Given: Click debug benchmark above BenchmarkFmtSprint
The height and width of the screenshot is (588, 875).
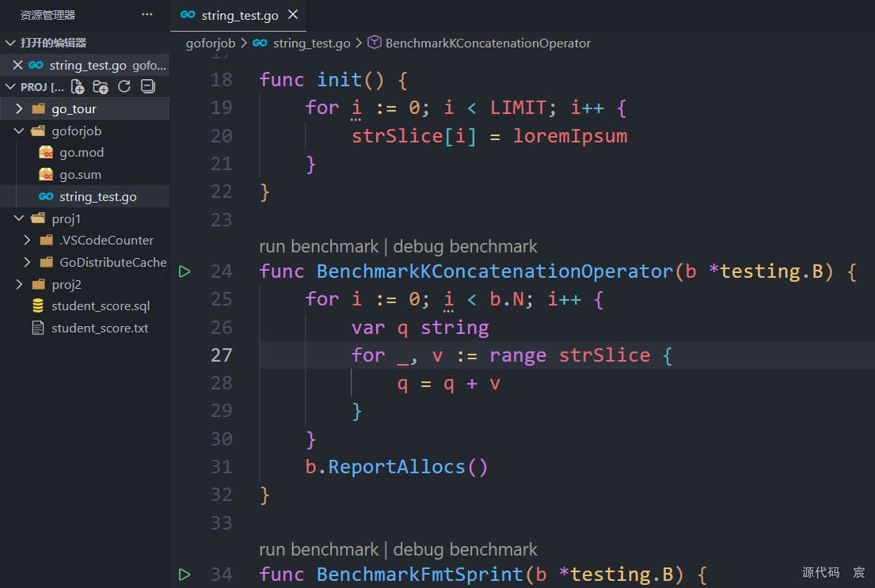Looking at the screenshot, I should [x=466, y=549].
